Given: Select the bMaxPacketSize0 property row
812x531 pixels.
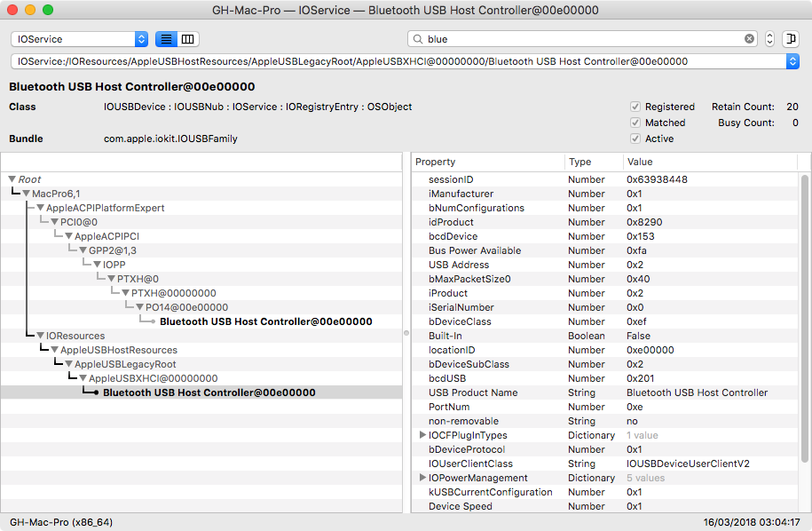Looking at the screenshot, I should click(605, 279).
